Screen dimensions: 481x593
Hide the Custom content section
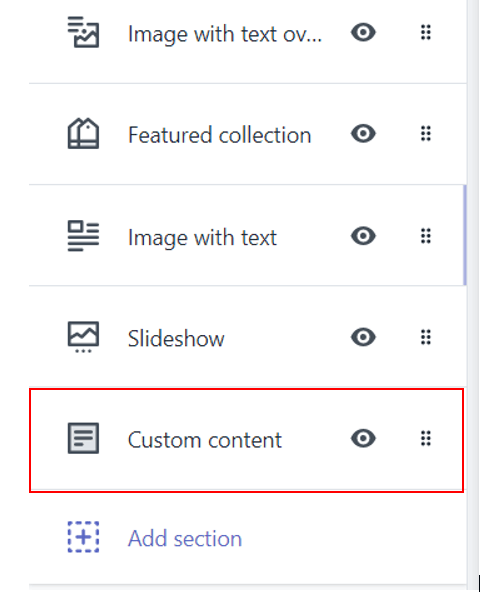[363, 438]
